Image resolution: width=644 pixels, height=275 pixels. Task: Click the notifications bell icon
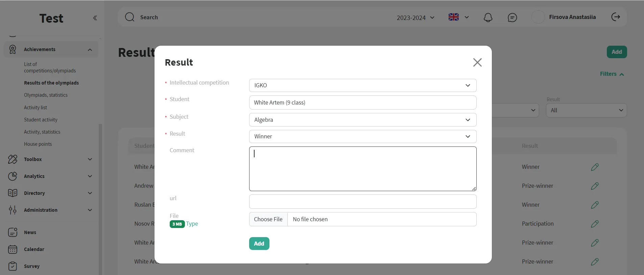(488, 17)
